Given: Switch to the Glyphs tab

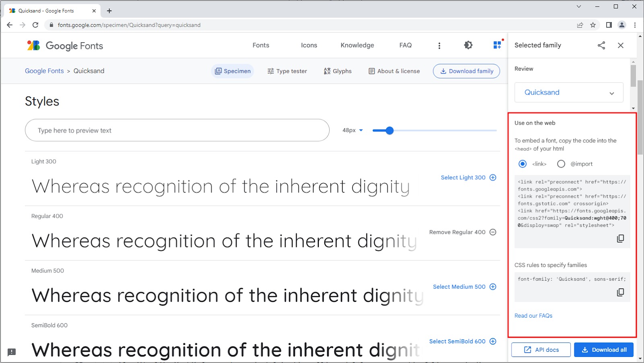Looking at the screenshot, I should (338, 71).
